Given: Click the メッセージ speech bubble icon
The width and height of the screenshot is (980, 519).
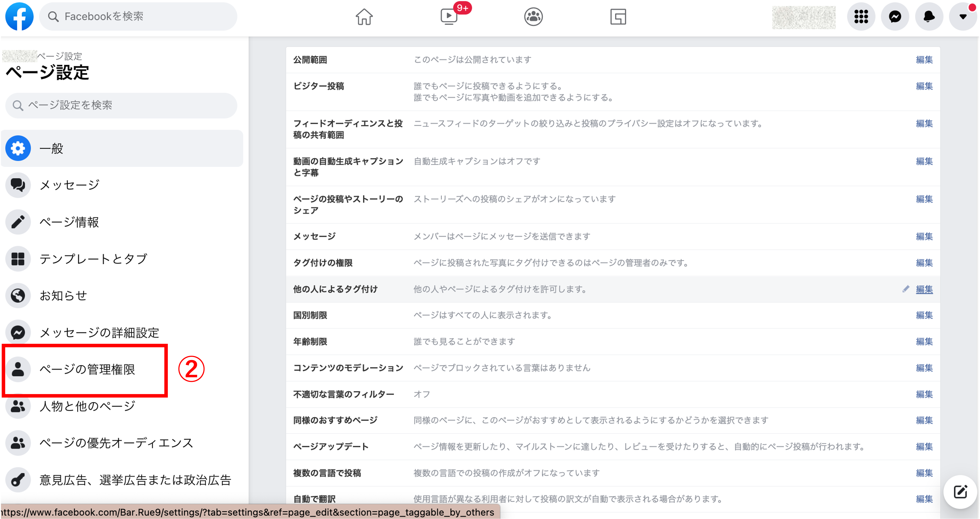Looking at the screenshot, I should [18, 185].
